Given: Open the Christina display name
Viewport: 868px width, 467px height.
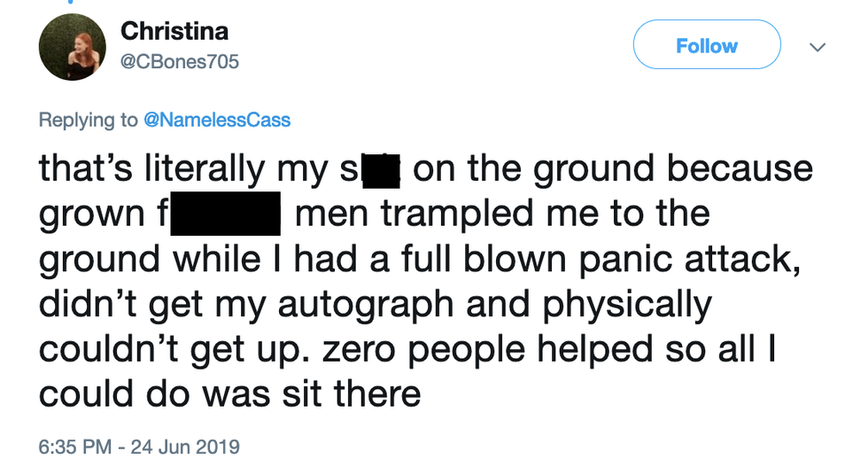Looking at the screenshot, I should 174,31.
